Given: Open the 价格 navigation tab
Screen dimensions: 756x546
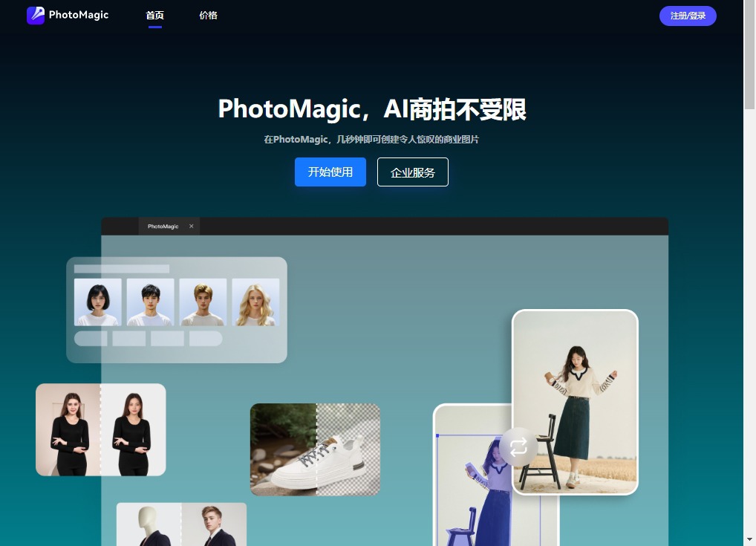Looking at the screenshot, I should (x=208, y=16).
